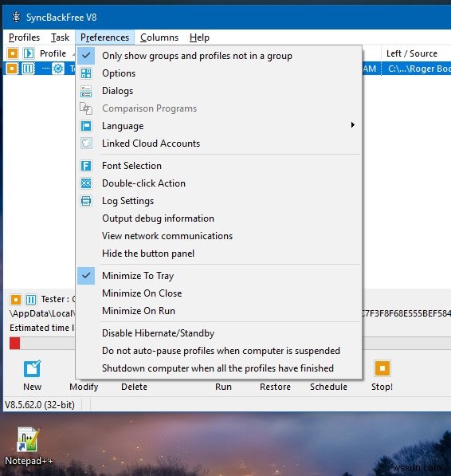Open the Notepad++ desktop shortcut

pyautogui.click(x=28, y=446)
